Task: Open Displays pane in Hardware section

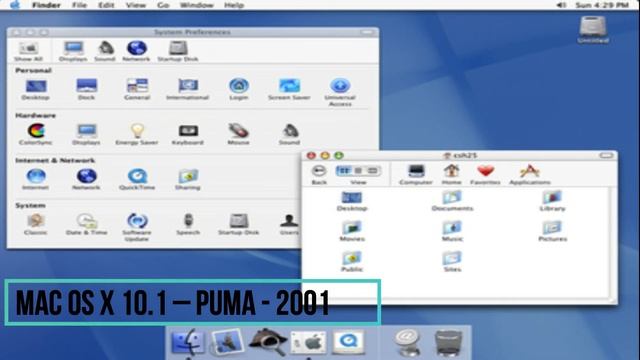Action: [86, 134]
